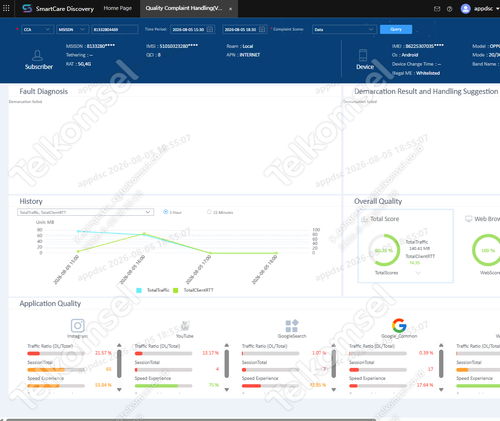Click Instagram Traffic Ratio progress bar
Image resolution: width=500 pixels, height=421 pixels.
(x=56, y=353)
